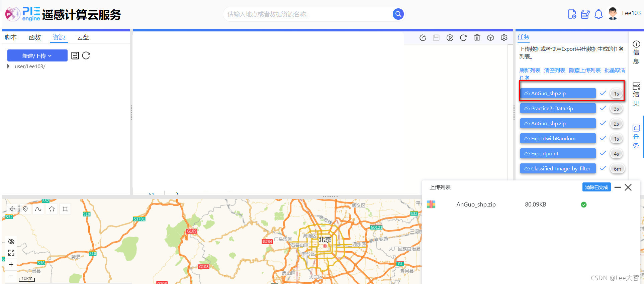Run the script with the play icon
This screenshot has width=644, height=284.
tap(450, 38)
